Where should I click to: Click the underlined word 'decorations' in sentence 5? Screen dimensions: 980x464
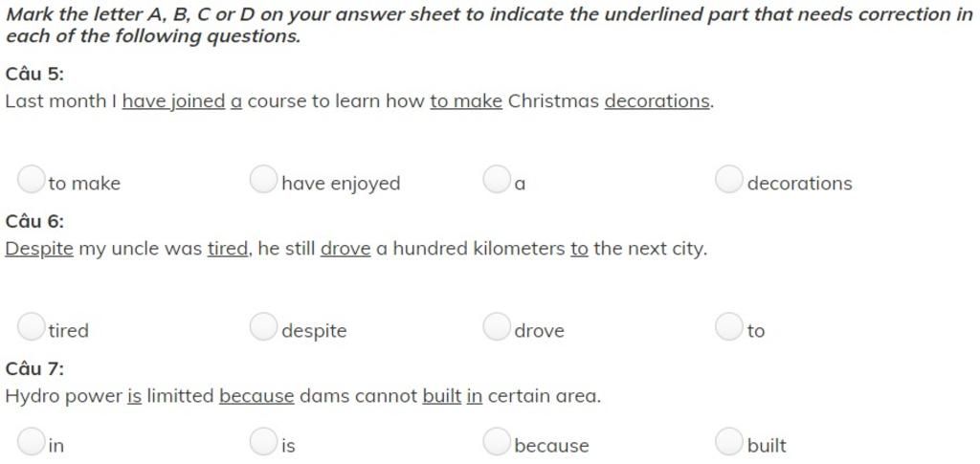[657, 101]
